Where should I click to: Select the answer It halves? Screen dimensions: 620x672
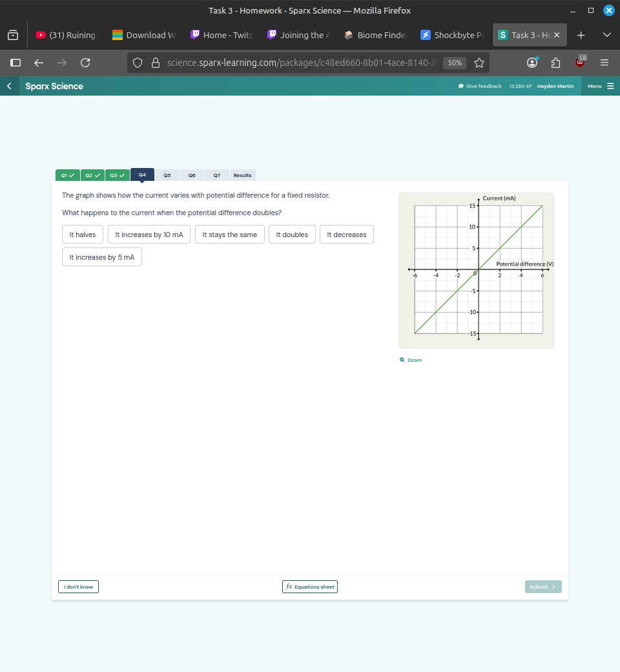click(82, 235)
